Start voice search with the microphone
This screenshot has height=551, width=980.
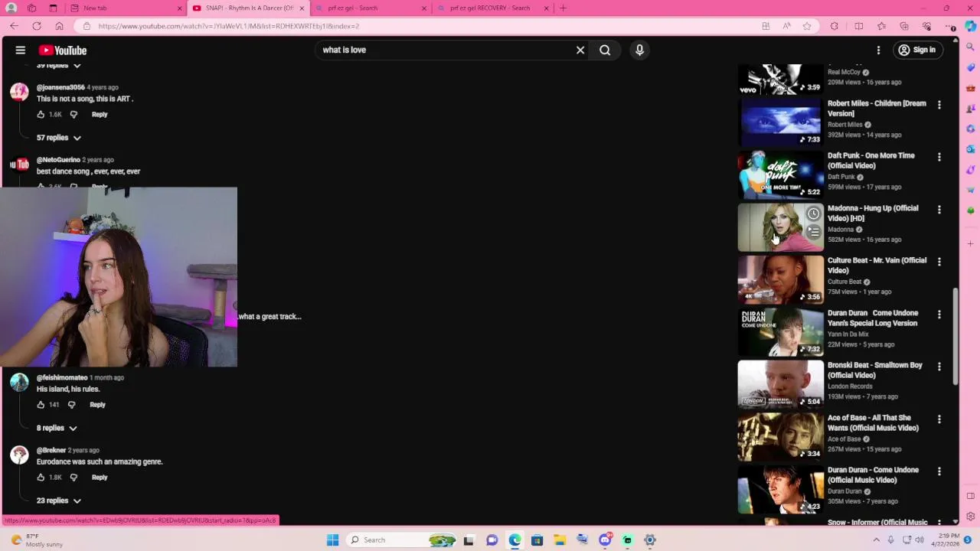pyautogui.click(x=639, y=51)
